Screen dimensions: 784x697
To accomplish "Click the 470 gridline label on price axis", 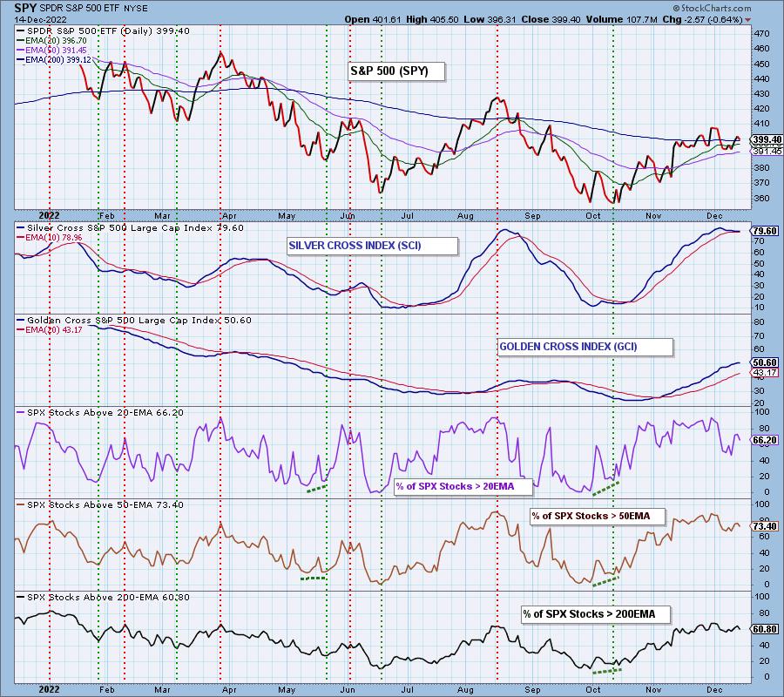I will (762, 33).
